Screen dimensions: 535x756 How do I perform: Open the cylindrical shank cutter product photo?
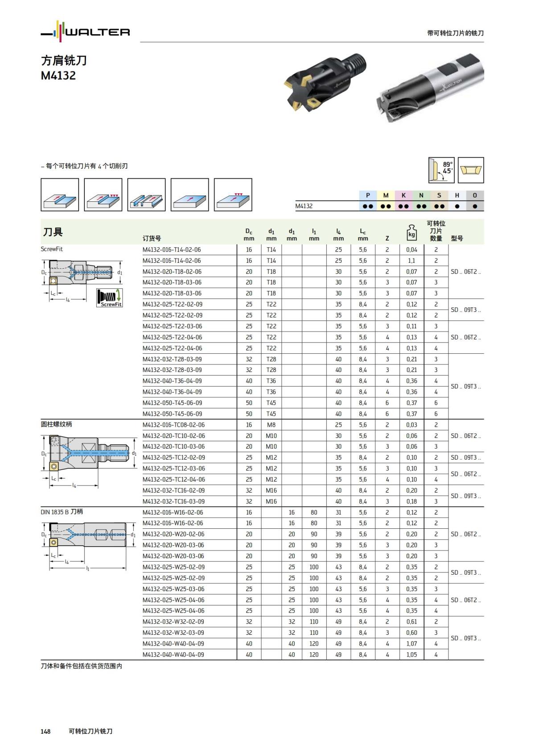click(430, 88)
